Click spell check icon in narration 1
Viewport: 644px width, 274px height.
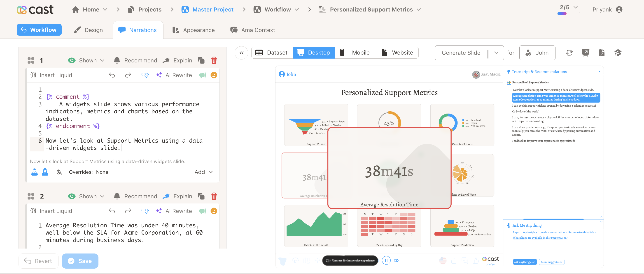pyautogui.click(x=145, y=75)
